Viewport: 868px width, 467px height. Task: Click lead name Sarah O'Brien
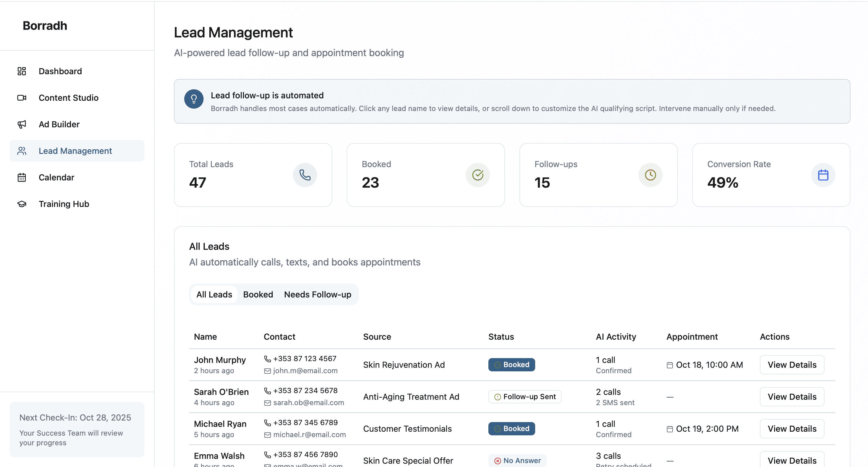point(221,392)
